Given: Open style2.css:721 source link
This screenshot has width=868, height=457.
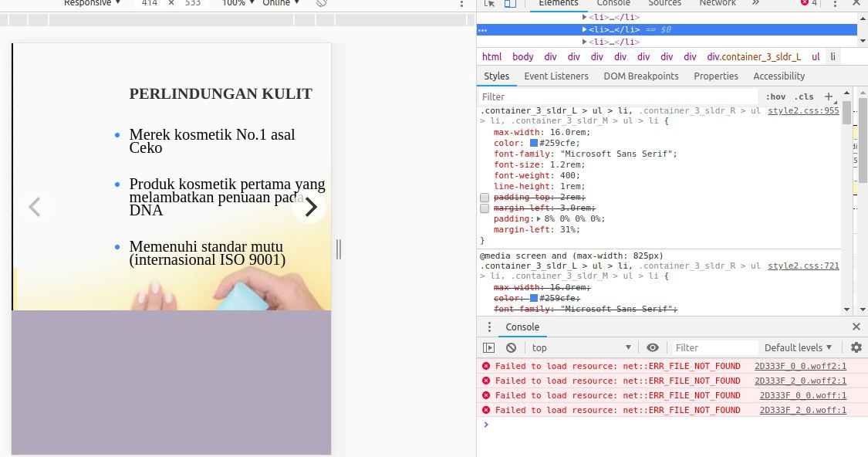Looking at the screenshot, I should 803,266.
